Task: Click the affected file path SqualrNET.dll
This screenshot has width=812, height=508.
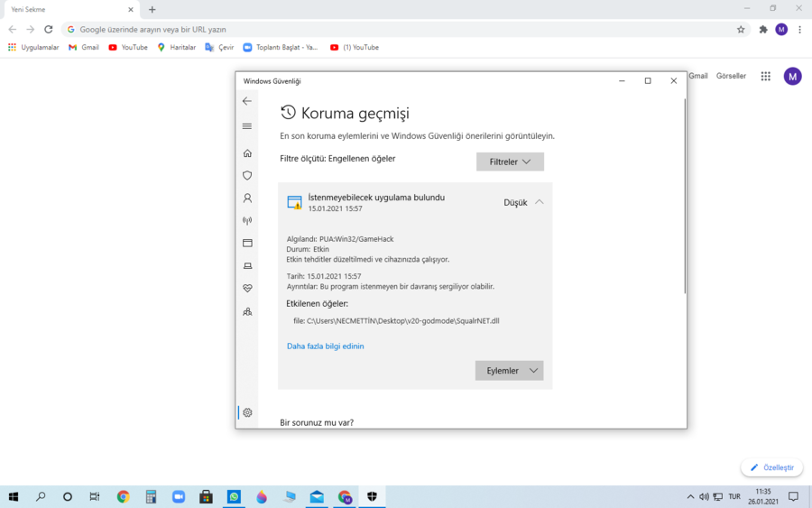Action: (396, 320)
